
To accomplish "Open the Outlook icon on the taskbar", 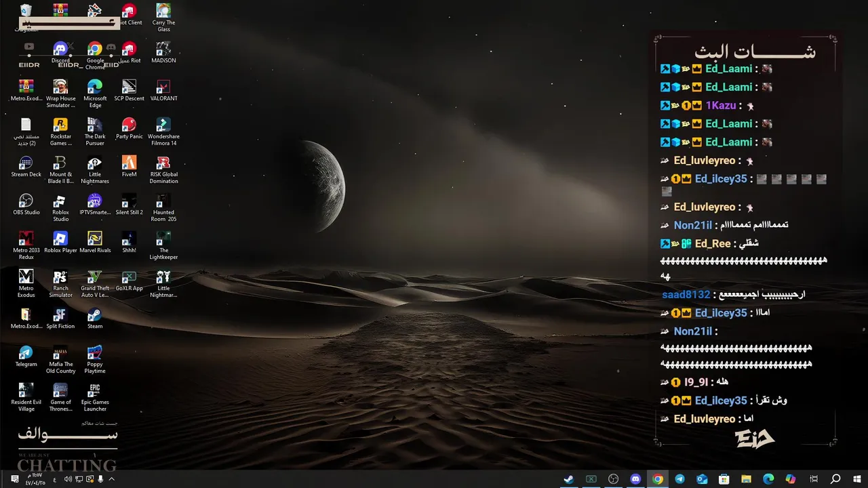I will pos(702,479).
